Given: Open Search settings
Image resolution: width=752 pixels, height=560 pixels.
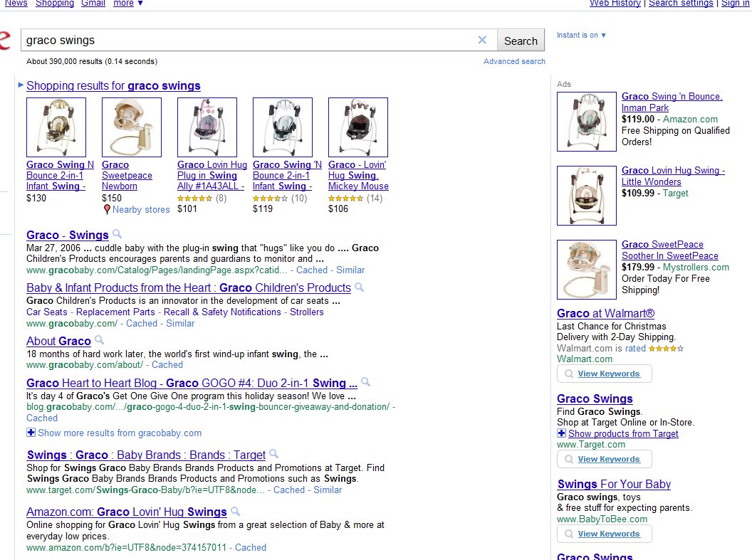Looking at the screenshot, I should (x=681, y=4).
